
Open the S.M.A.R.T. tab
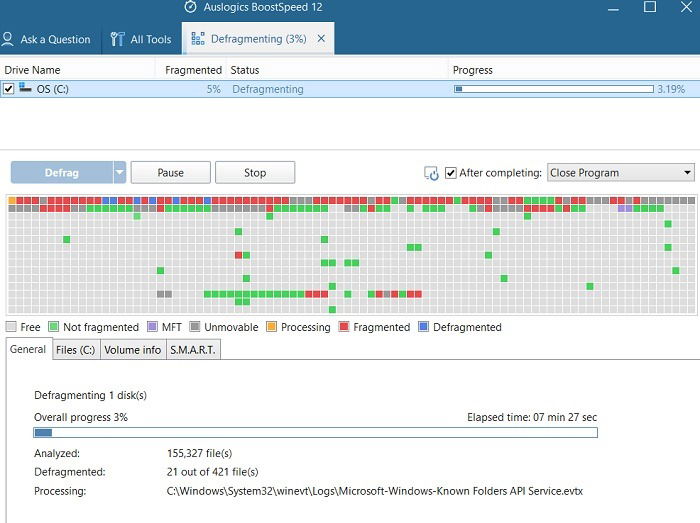coord(193,350)
